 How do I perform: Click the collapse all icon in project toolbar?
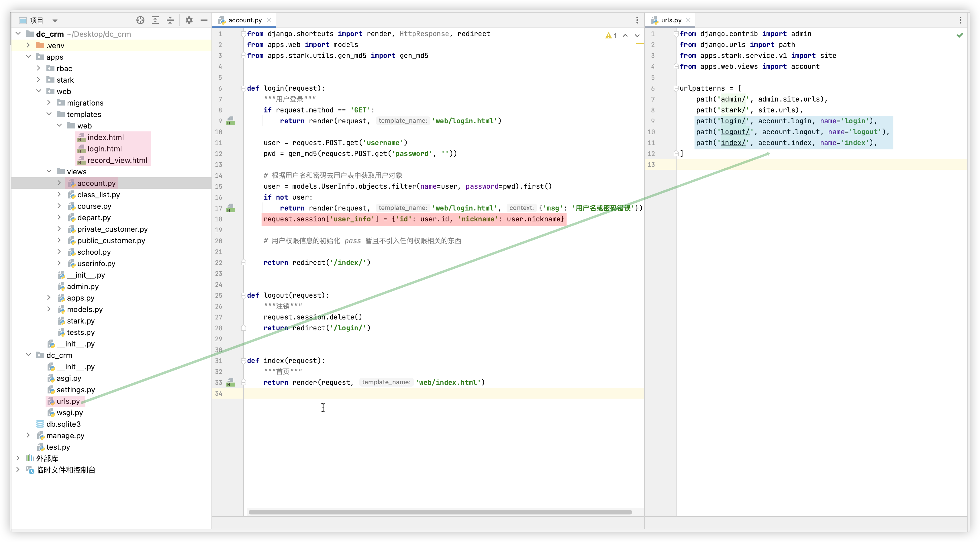click(170, 20)
